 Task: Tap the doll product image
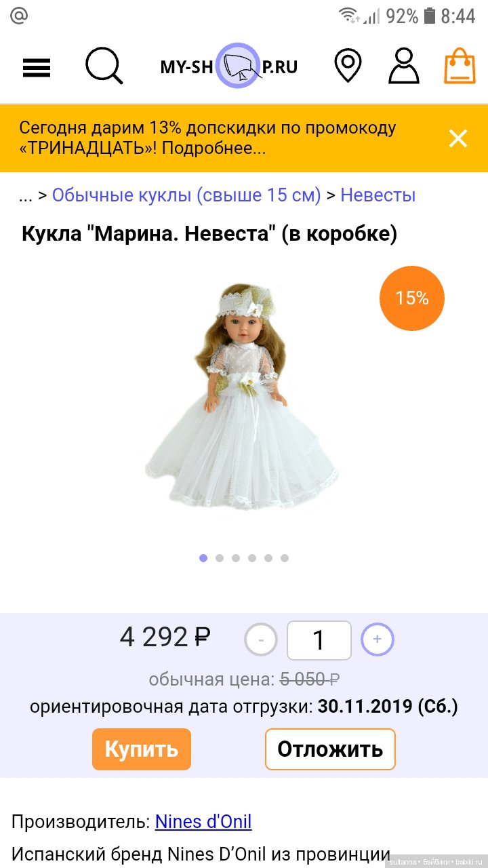[x=241, y=397]
